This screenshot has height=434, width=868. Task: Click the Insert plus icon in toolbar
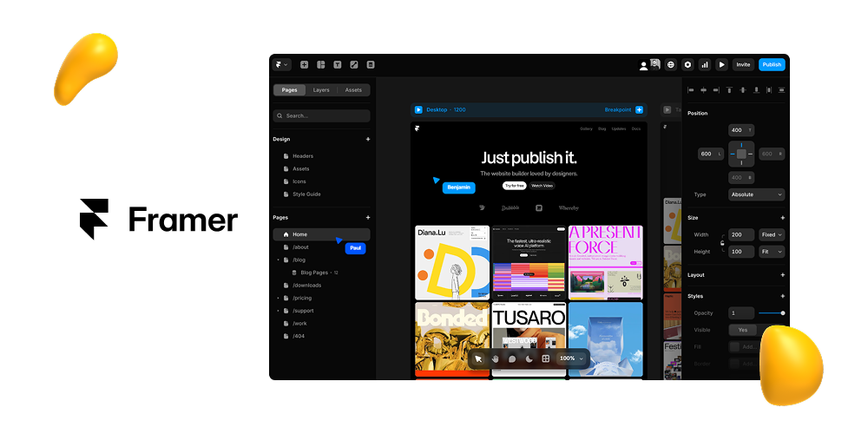pyautogui.click(x=304, y=65)
